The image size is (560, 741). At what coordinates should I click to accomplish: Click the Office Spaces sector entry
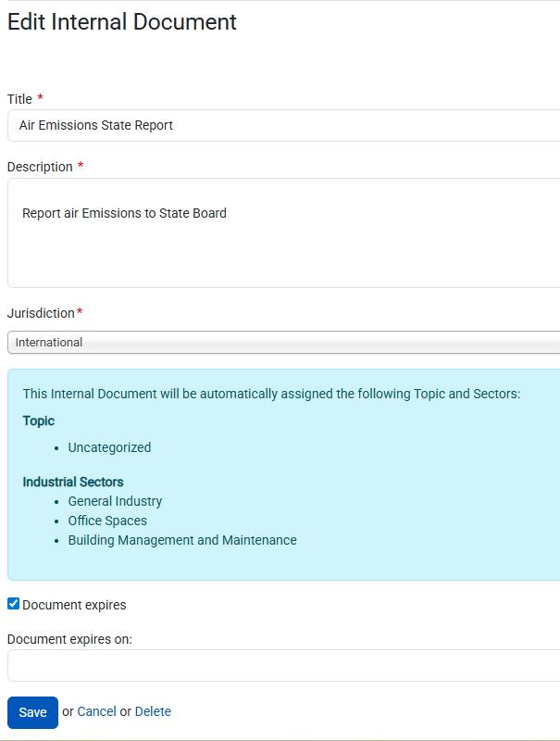pos(107,521)
